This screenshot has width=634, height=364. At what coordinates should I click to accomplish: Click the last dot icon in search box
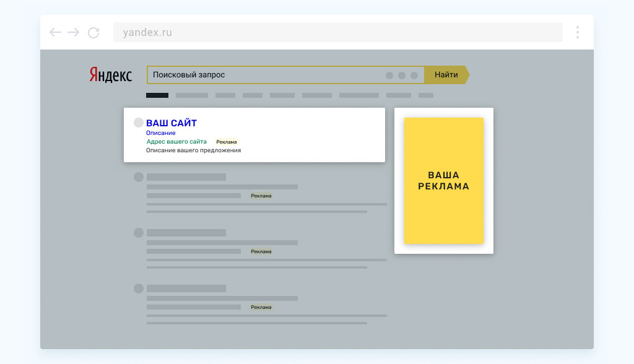click(x=414, y=76)
